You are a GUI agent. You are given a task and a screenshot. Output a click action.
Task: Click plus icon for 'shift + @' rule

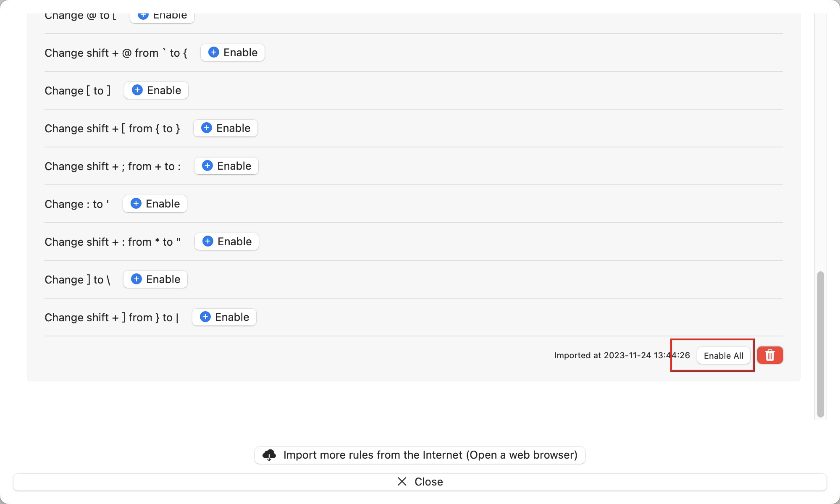click(214, 52)
